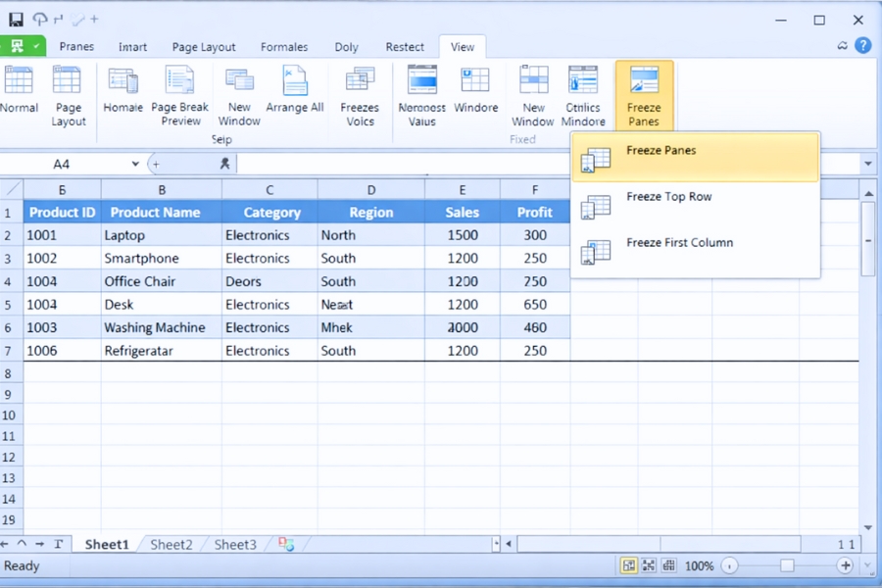The width and height of the screenshot is (882, 588).
Task: Switch to Page Layout view
Action: point(68,93)
